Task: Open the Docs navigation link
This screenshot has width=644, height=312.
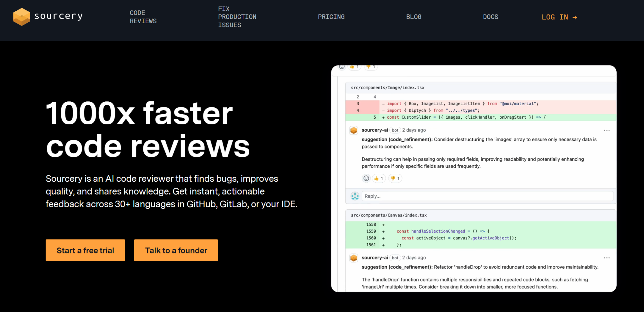Action: pos(490,17)
